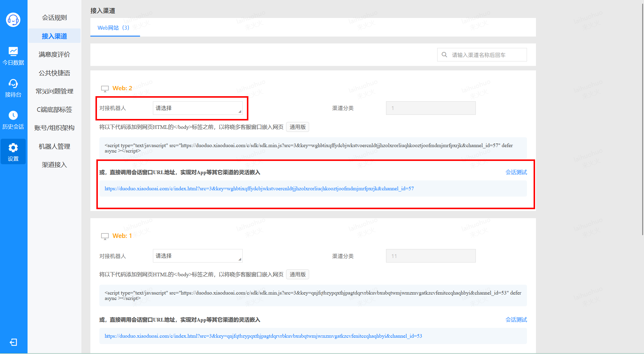Select 机器人管理 menu item
Image resolution: width=644 pixels, height=356 pixels.
coord(54,146)
